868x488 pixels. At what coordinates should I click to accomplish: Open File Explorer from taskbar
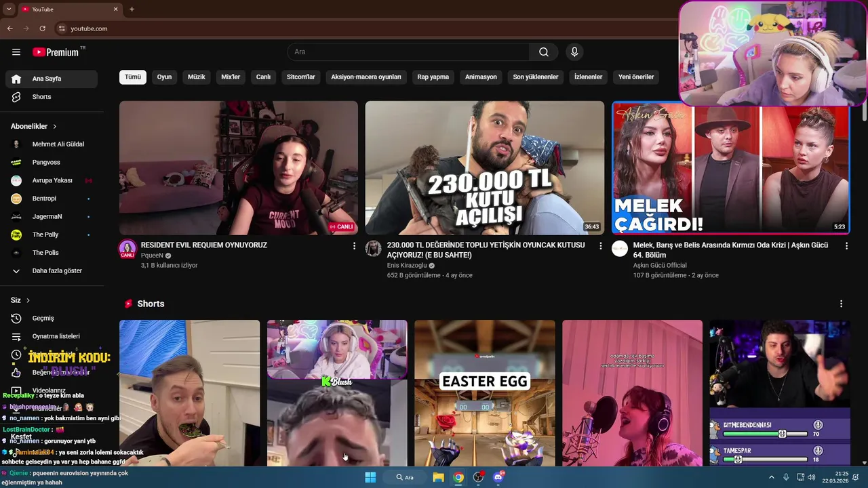click(438, 477)
